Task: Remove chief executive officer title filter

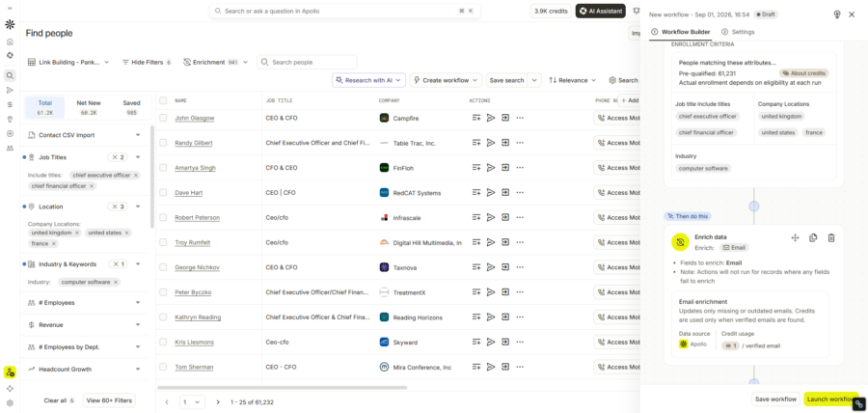Action: 136,175
